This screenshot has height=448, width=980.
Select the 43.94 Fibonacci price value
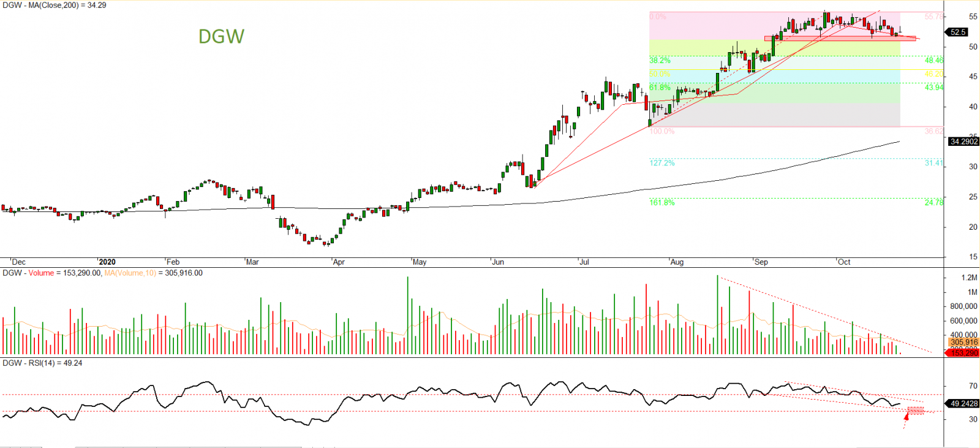[x=934, y=88]
